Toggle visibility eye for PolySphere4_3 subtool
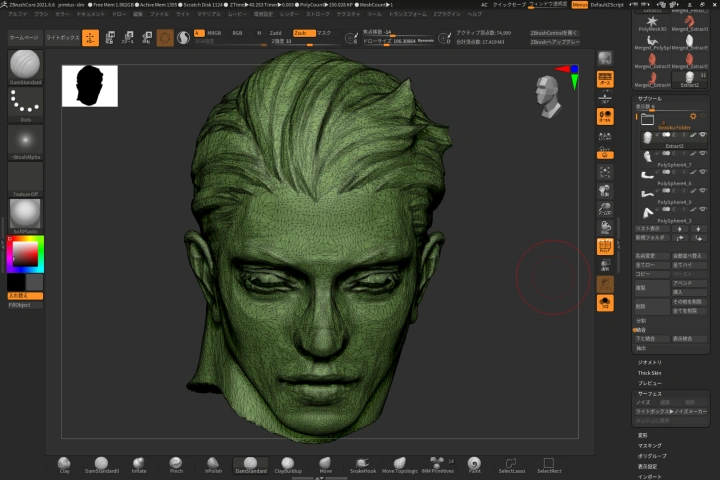The image size is (720, 480). click(x=703, y=209)
